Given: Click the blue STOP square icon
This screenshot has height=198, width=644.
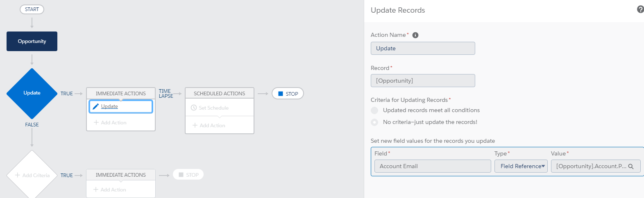Looking at the screenshot, I should pyautogui.click(x=281, y=94).
